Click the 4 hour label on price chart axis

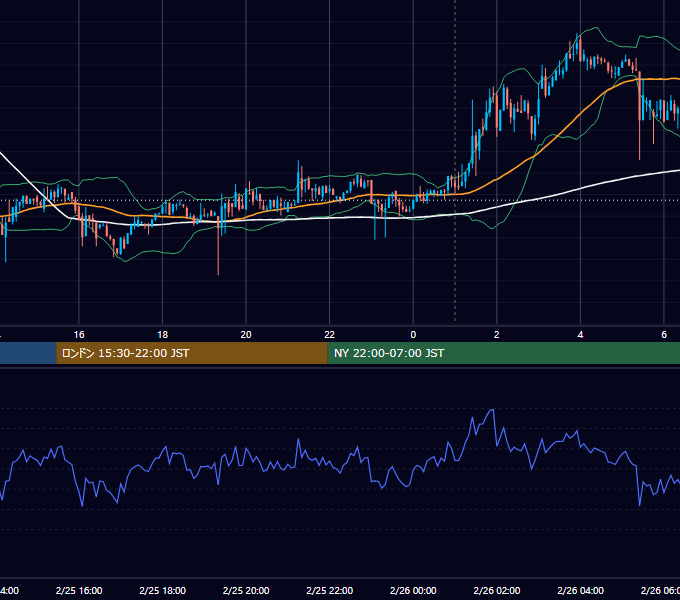[x=580, y=335]
